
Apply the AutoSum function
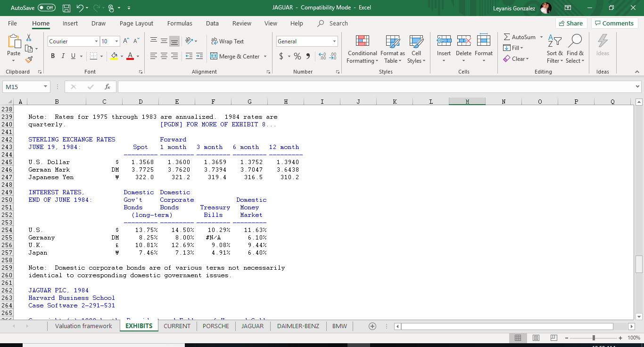pos(521,37)
